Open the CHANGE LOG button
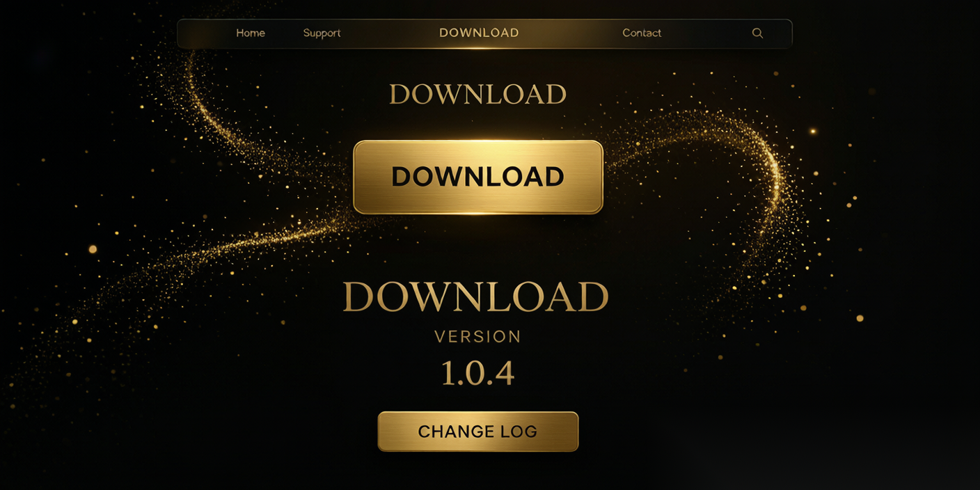The height and width of the screenshot is (490, 980). point(478,432)
